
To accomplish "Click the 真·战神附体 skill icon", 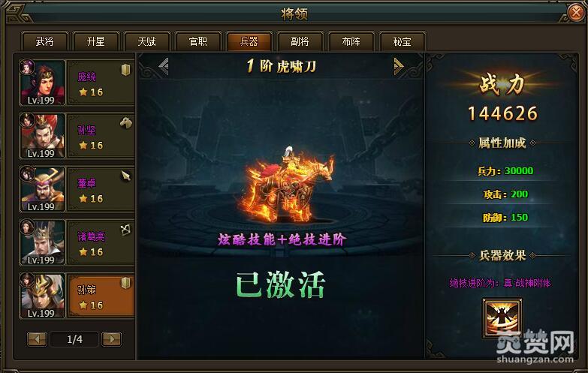I will [x=502, y=318].
